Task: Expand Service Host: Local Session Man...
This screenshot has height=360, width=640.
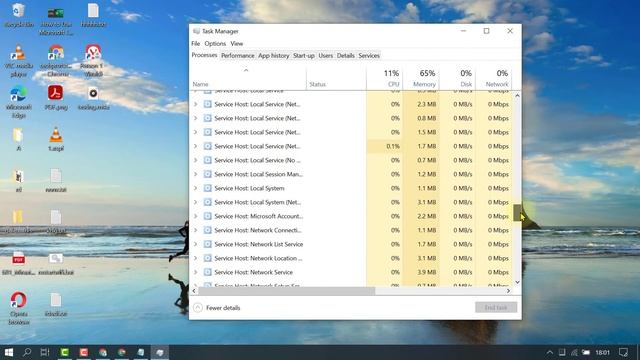Action: click(196, 174)
